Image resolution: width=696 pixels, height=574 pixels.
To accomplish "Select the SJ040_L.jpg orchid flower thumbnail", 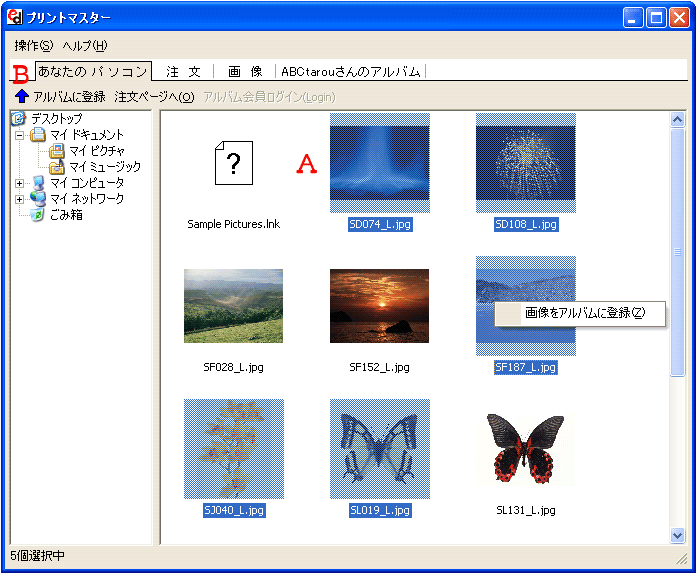I will click(x=234, y=449).
